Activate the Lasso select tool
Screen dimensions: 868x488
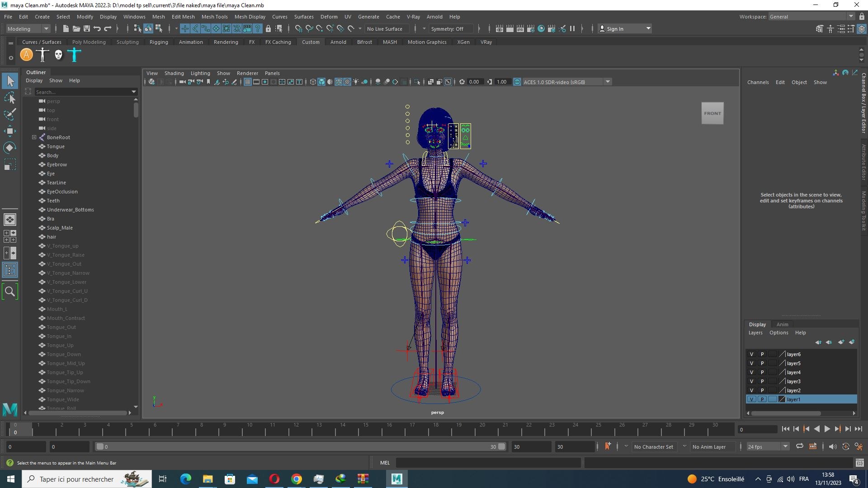(x=9, y=98)
